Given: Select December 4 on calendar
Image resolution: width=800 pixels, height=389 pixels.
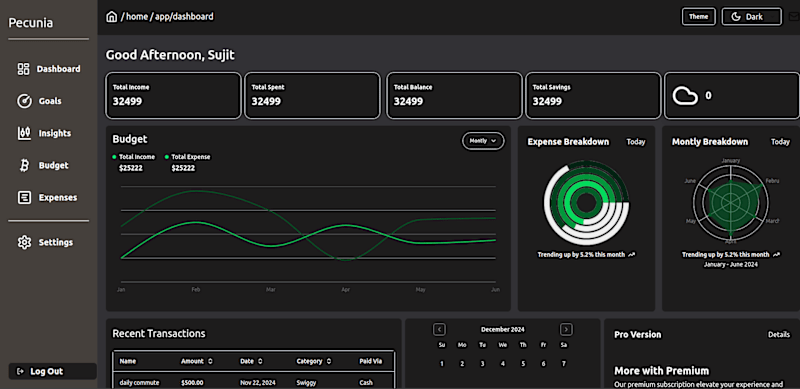Looking at the screenshot, I should click(x=503, y=364).
